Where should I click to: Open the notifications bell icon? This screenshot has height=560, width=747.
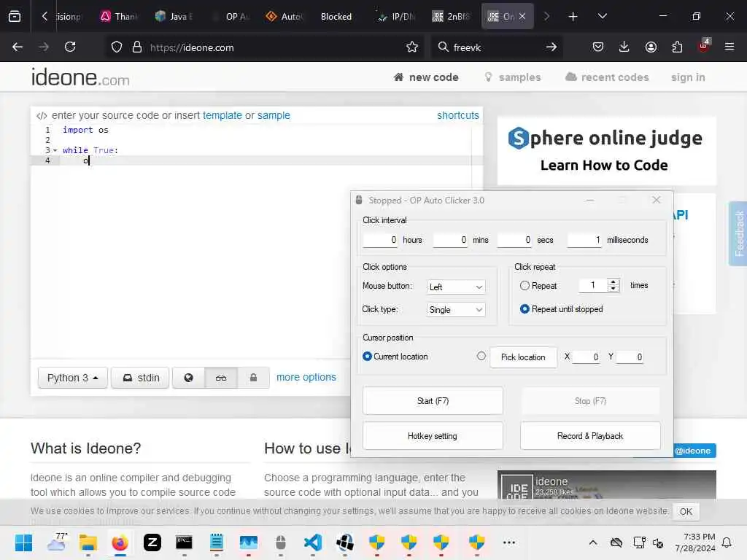coord(727,542)
